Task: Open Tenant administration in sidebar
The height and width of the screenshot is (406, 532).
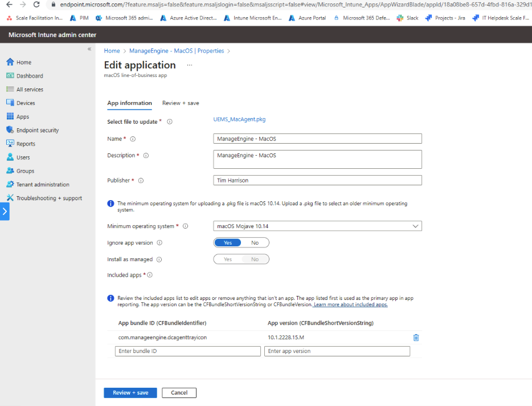Action: click(38, 185)
